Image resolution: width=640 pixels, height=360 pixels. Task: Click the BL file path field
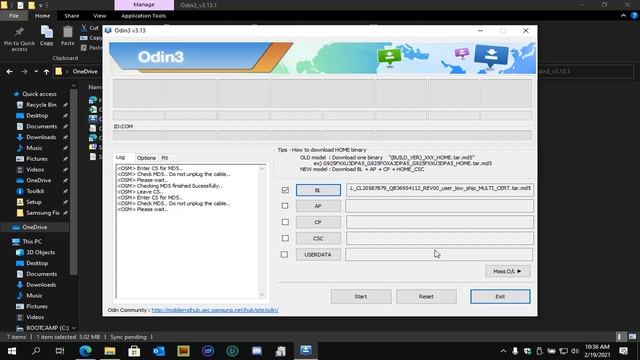point(440,189)
